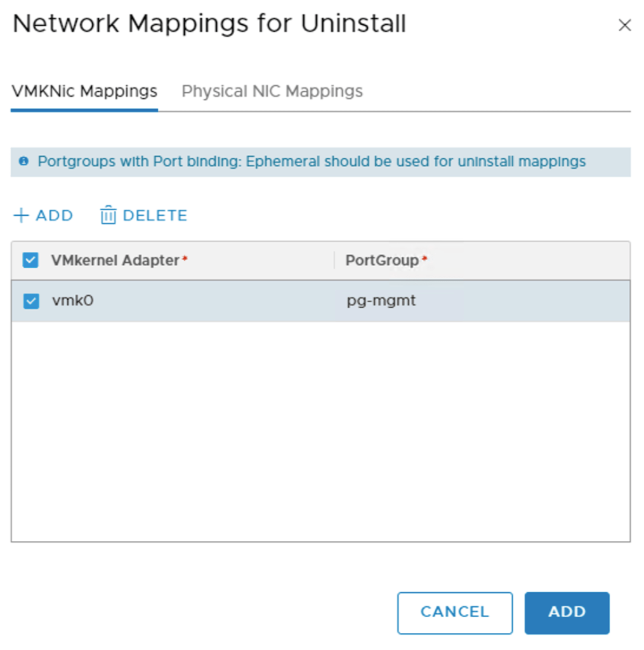Edit the pg-mgmt PortGroup cell
Screen dimensions: 644x650
tap(381, 301)
